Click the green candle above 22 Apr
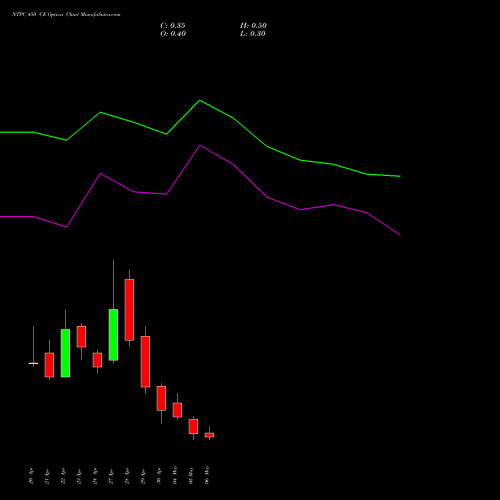This screenshot has height=500, width=500. (65, 353)
